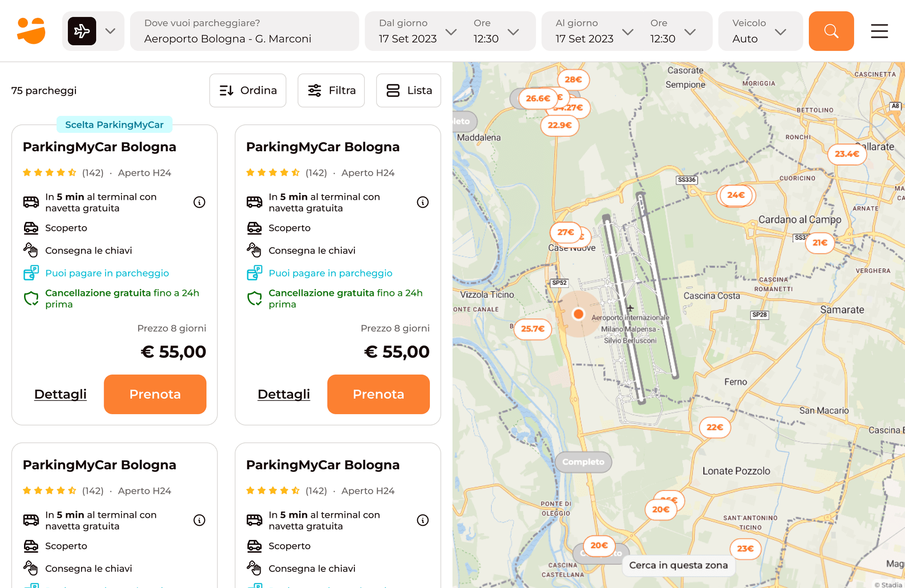Click the first card title 'ParkingMyCar Bologna'
Viewport: 905px width, 588px height.
pos(99,147)
